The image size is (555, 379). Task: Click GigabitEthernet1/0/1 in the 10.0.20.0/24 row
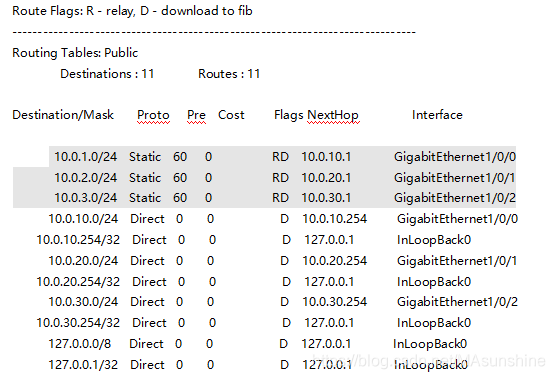(457, 261)
